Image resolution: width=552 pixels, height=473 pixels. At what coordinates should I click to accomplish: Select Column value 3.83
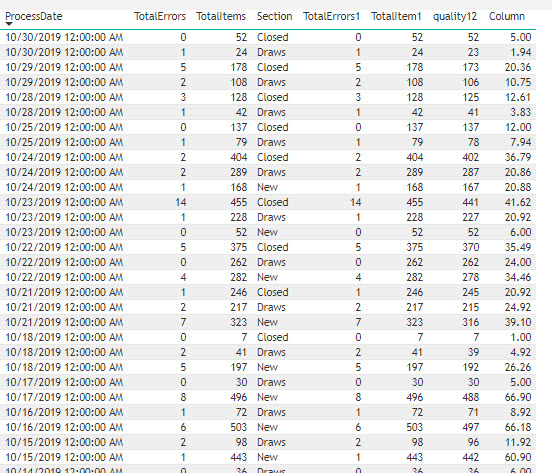tap(521, 112)
